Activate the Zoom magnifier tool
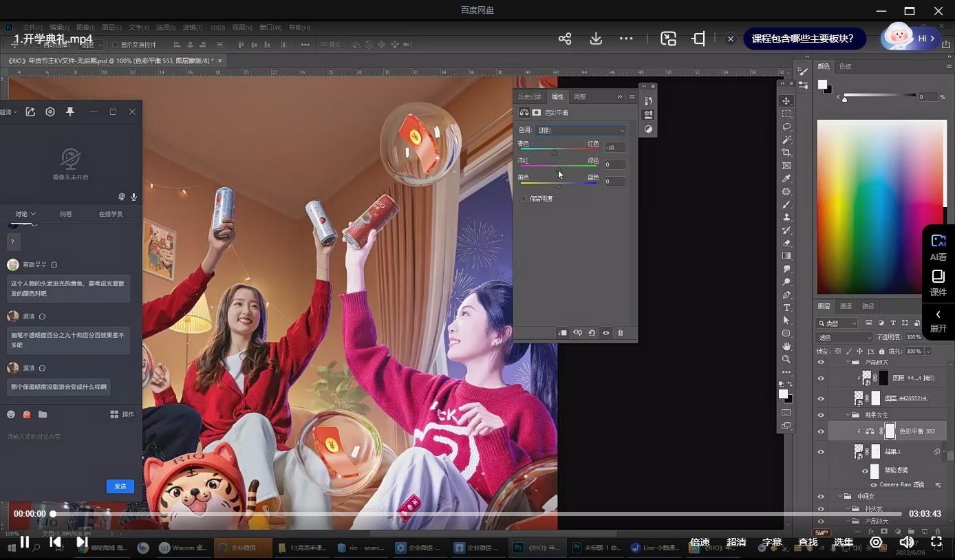This screenshot has width=955, height=560. [x=786, y=359]
